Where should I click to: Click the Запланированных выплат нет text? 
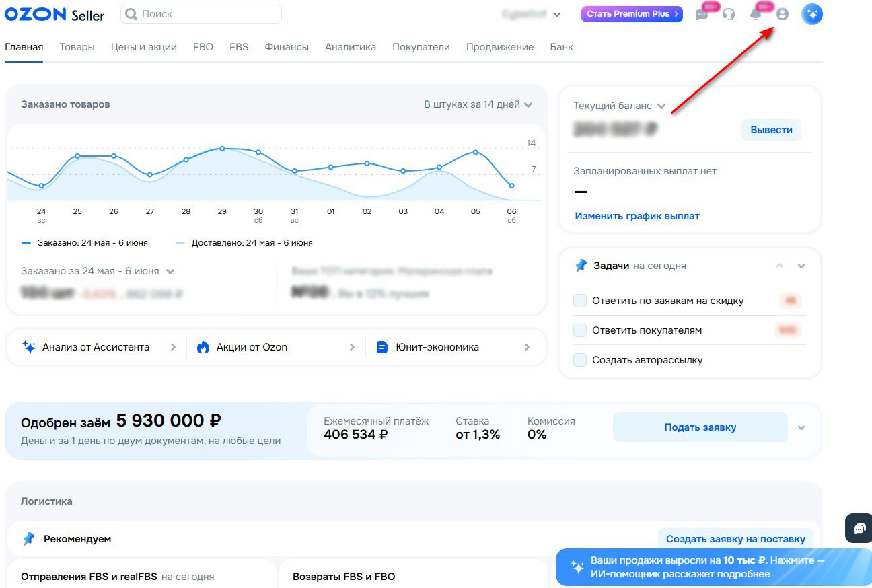[645, 171]
